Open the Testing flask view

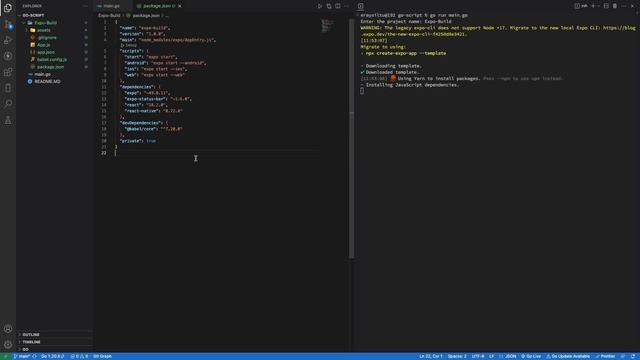(8, 120)
